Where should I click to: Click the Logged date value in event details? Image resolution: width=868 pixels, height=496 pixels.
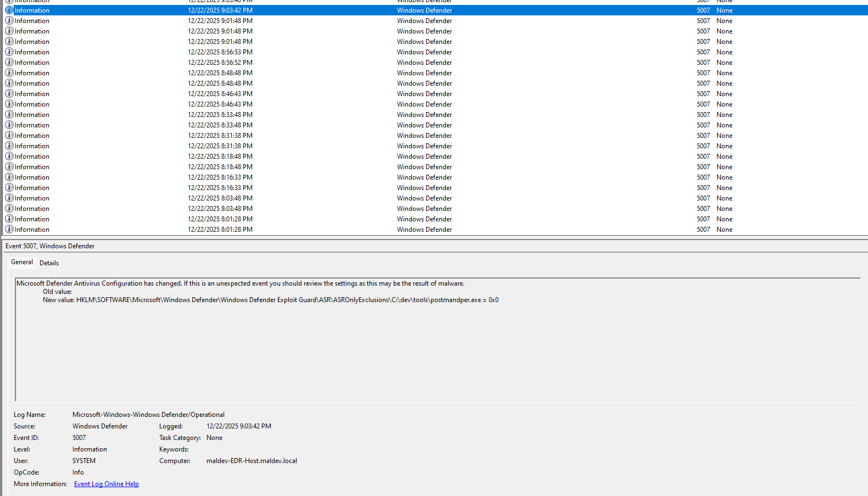(x=238, y=426)
